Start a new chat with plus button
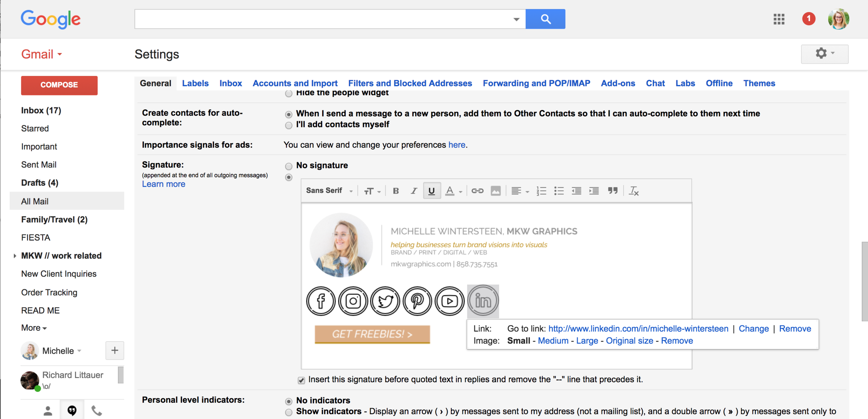The image size is (868, 419). coord(115,351)
